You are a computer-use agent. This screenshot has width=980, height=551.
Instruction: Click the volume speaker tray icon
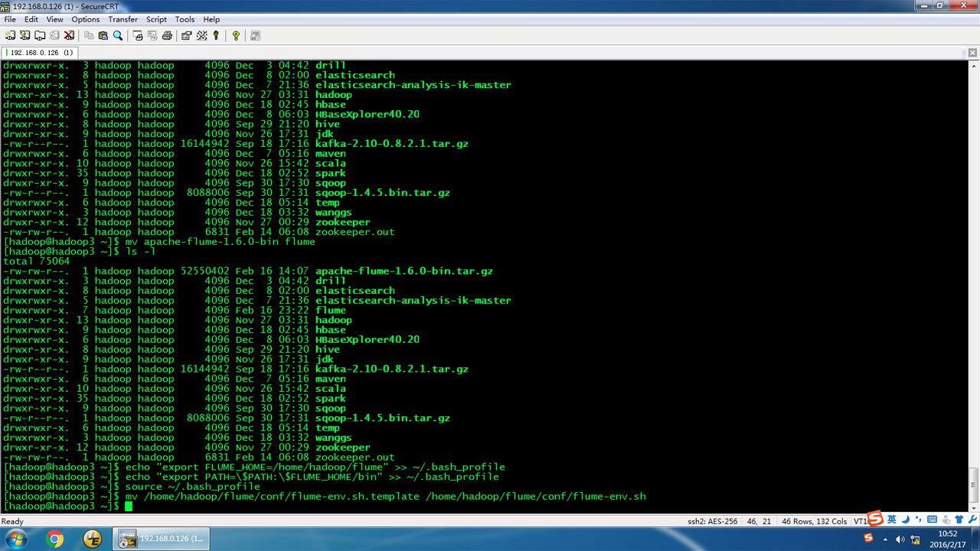pyautogui.click(x=900, y=539)
